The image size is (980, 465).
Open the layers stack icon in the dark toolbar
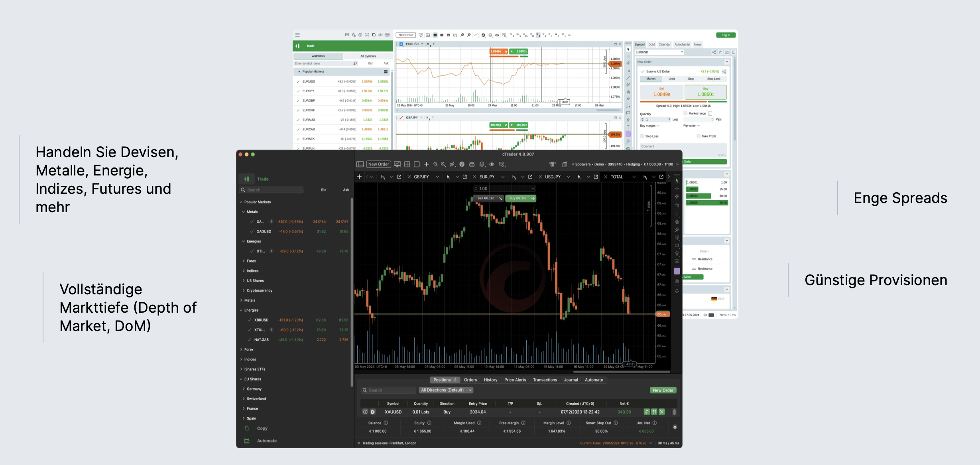[x=482, y=164]
